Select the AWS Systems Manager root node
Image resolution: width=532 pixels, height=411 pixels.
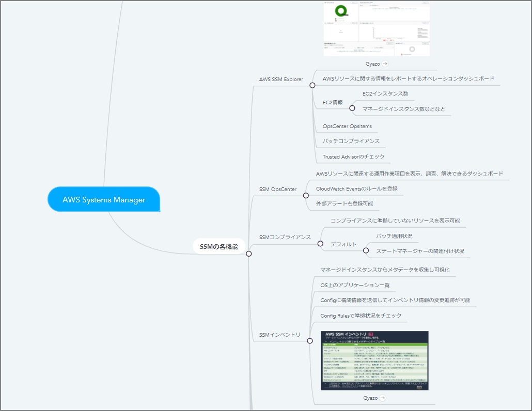(104, 199)
